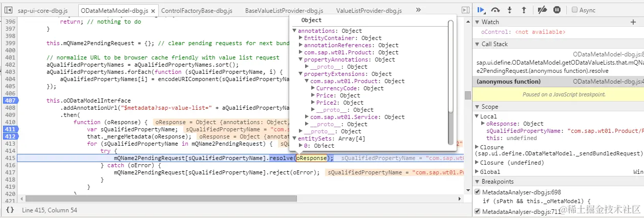Click the Object popup vertical scrollbar

451,67
